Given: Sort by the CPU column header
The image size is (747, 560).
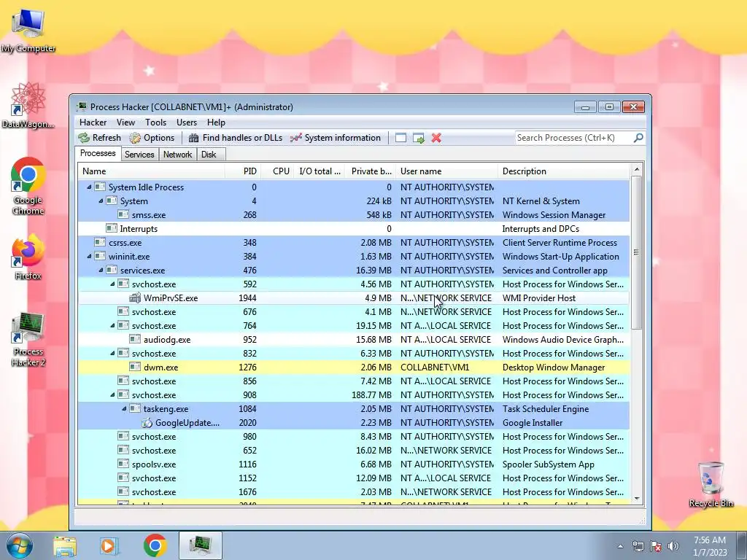Looking at the screenshot, I should pos(277,171).
